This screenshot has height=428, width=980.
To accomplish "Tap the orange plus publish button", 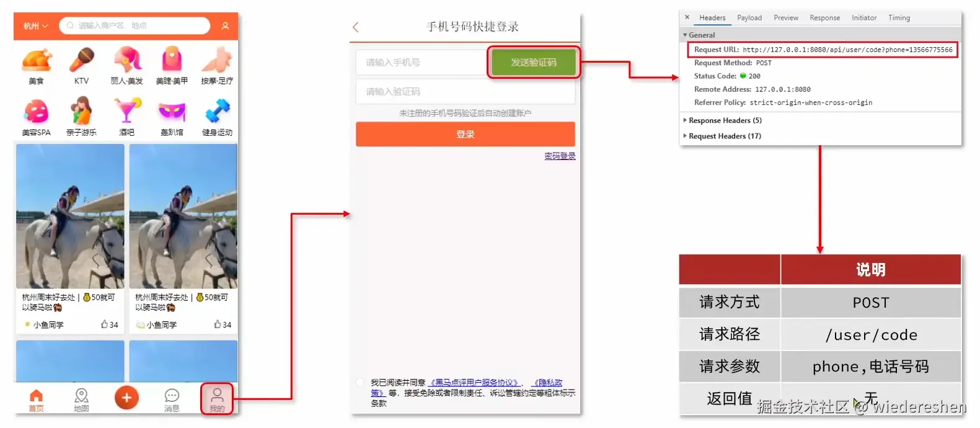I will (x=126, y=398).
